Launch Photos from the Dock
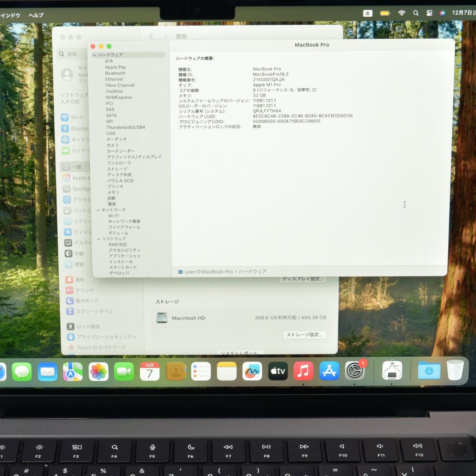The width and height of the screenshot is (476, 476). 99,372
